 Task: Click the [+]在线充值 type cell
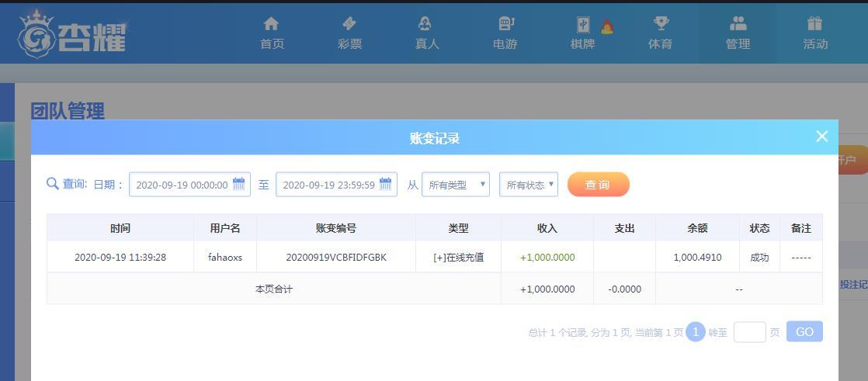[x=458, y=257]
